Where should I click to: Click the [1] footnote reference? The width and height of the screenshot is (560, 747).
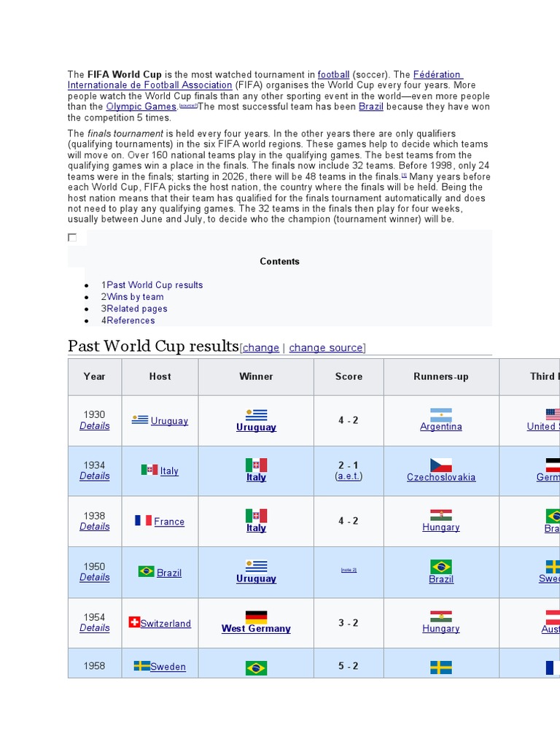tap(404, 175)
